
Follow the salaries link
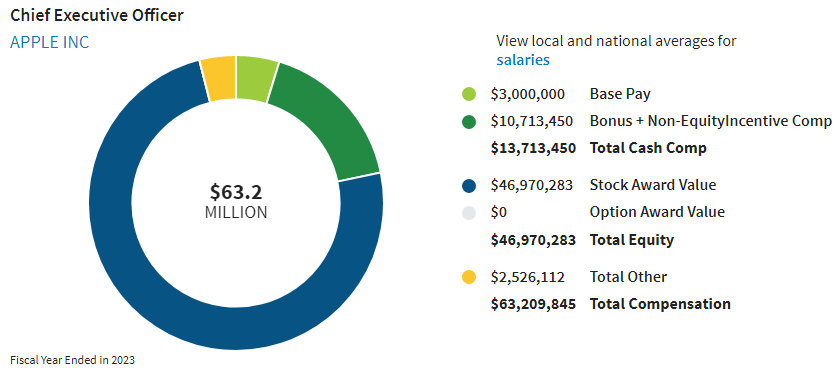pos(523,60)
